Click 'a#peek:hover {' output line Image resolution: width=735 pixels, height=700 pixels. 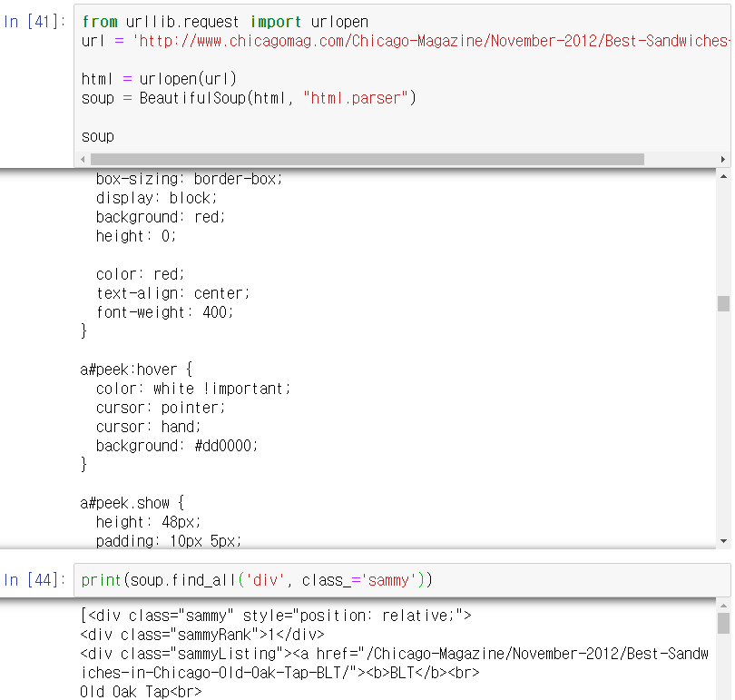136,370
